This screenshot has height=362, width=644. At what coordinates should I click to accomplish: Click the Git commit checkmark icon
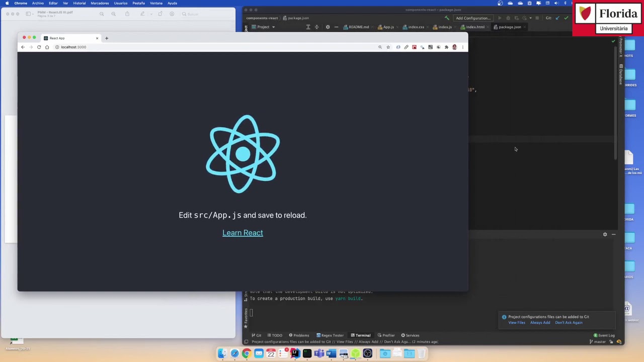click(566, 18)
